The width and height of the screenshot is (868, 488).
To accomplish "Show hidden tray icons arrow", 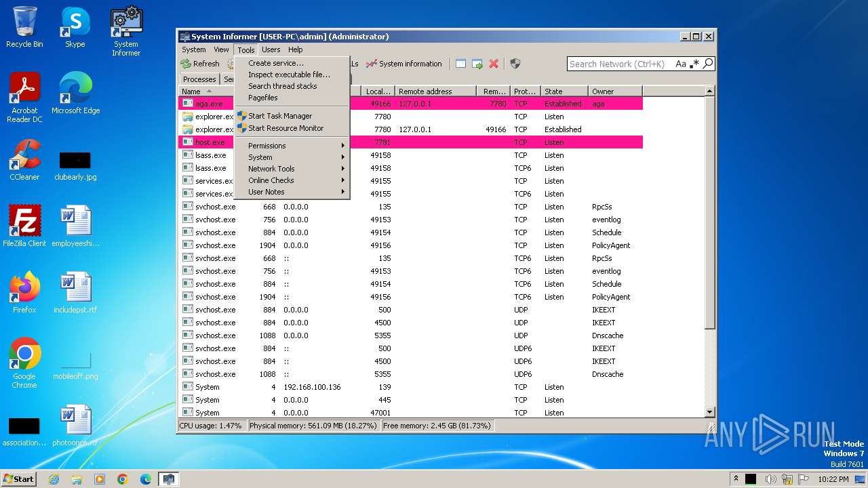I will pos(736,479).
